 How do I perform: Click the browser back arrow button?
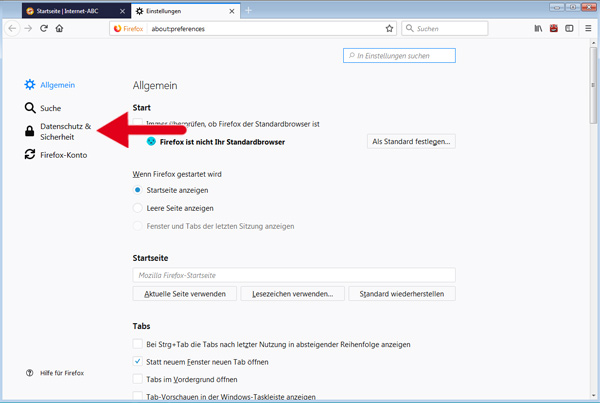(x=12, y=29)
